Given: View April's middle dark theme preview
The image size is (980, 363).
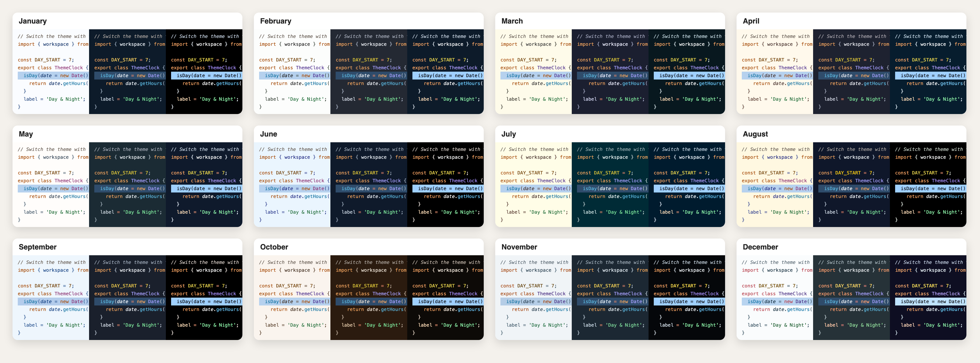Looking at the screenshot, I should click(x=851, y=72).
